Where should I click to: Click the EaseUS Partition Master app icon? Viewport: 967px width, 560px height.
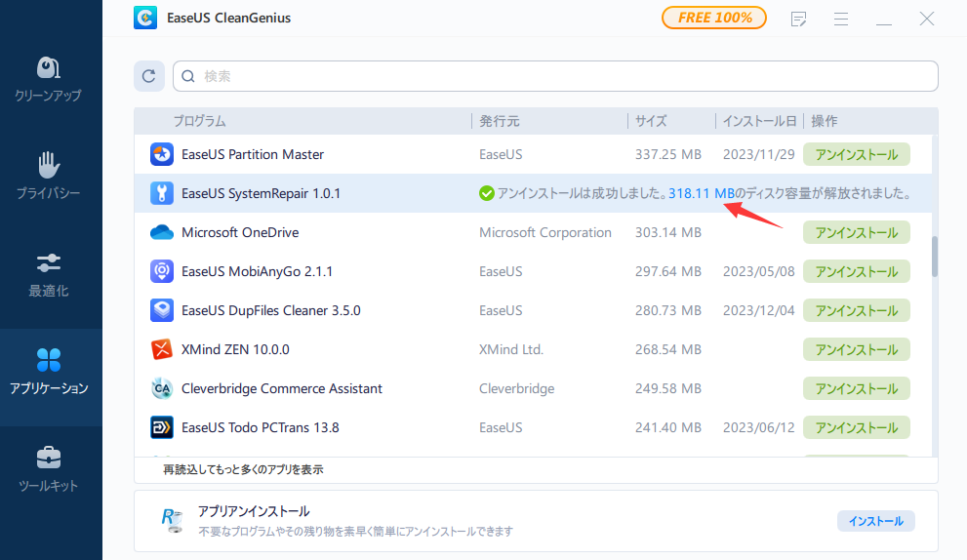click(162, 154)
